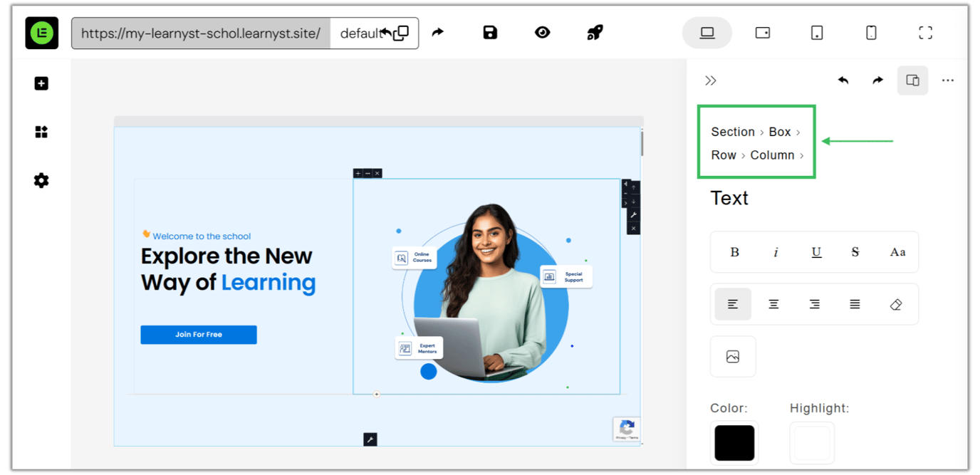The width and height of the screenshot is (980, 475).
Task: Apply center text alignment
Action: pyautogui.click(x=773, y=305)
